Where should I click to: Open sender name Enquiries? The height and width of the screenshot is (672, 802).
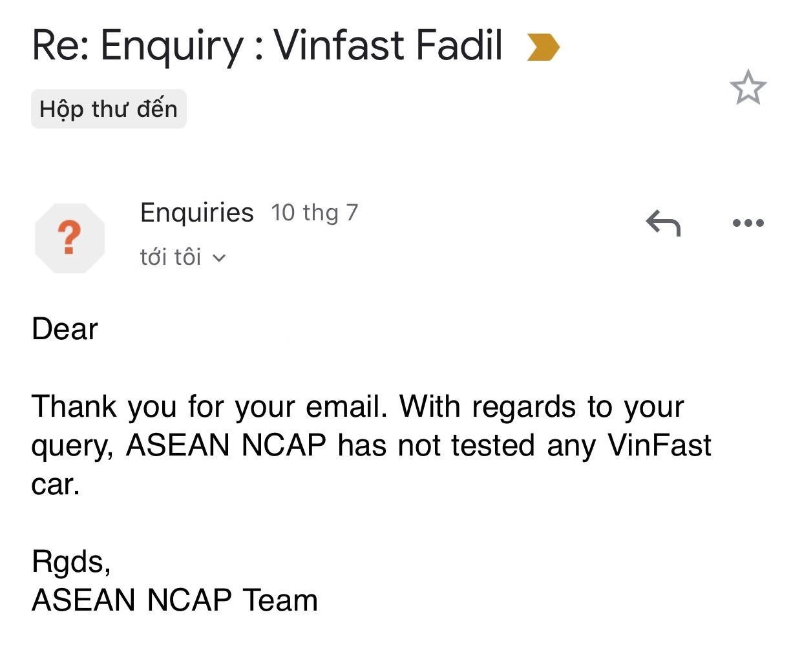[x=196, y=213]
